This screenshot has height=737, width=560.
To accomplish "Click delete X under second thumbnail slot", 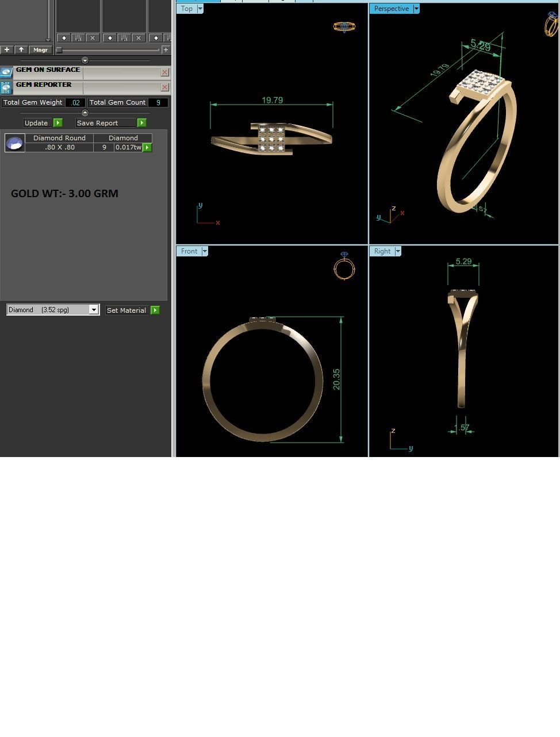I will coord(139,38).
